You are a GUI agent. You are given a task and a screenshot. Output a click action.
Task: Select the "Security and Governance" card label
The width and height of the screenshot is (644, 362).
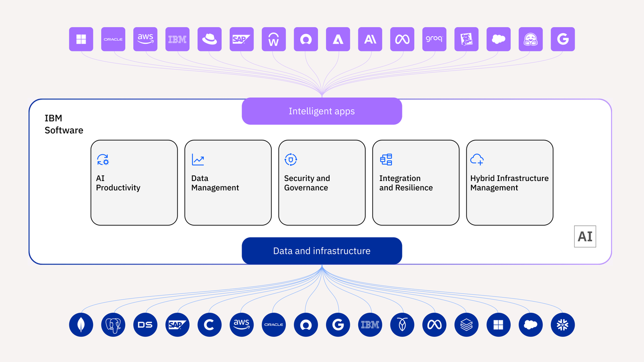coord(307,183)
